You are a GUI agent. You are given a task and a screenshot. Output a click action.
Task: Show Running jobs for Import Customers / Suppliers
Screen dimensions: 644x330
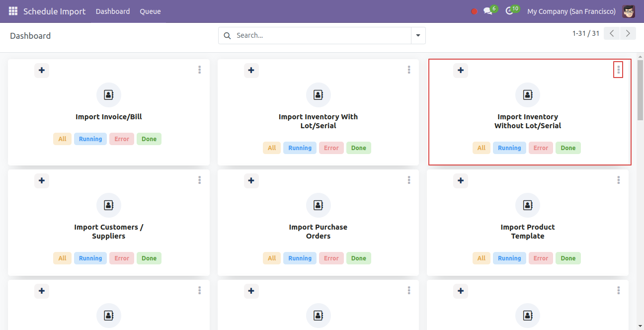click(x=90, y=258)
